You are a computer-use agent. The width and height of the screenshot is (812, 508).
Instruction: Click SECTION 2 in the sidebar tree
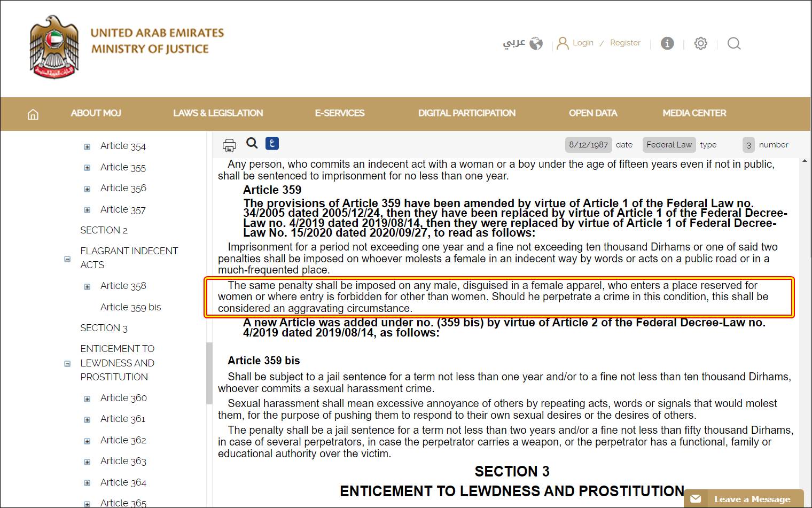[x=104, y=230]
